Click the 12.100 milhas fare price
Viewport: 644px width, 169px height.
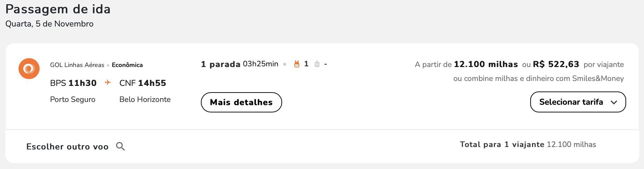[x=486, y=64]
